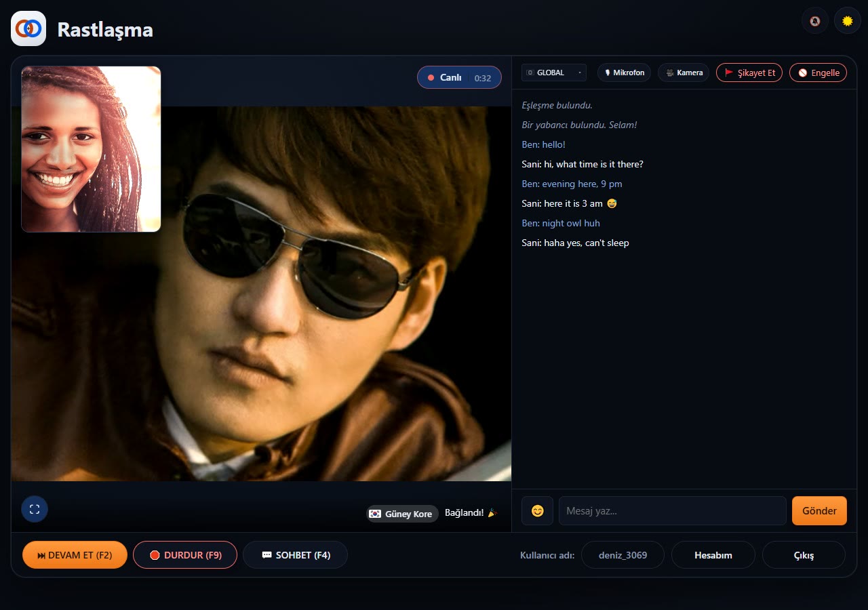Send the message with Gönder
The width and height of the screenshot is (868, 610).
(x=819, y=511)
